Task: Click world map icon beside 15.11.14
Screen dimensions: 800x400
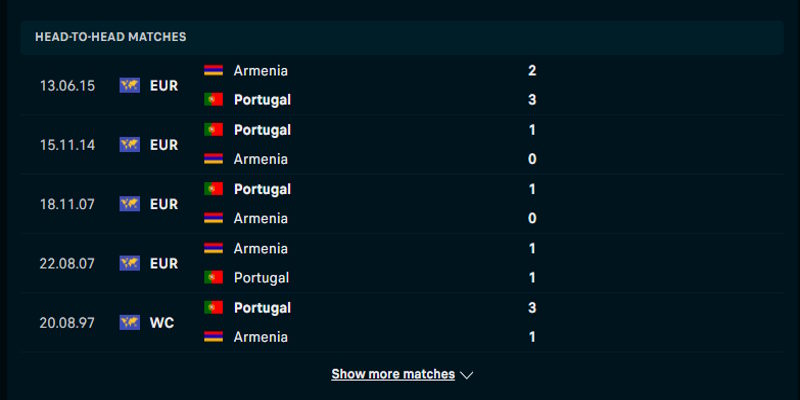Action: coord(129,145)
